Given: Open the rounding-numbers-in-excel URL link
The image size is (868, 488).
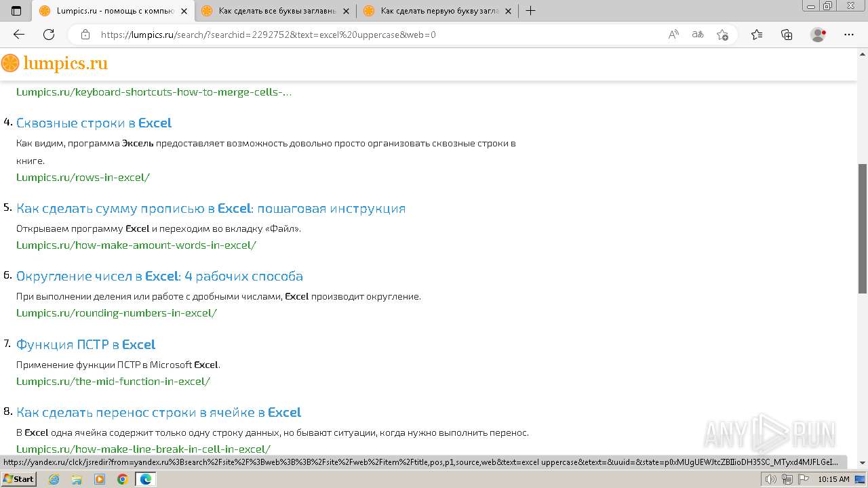Looking at the screenshot, I should pos(117,313).
